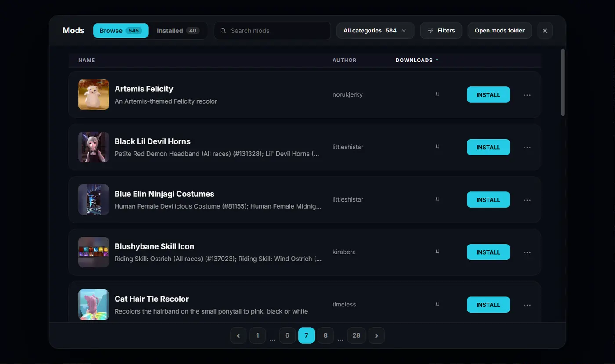Install the Artemis Felicity mod
This screenshot has width=615, height=364.
(x=488, y=95)
